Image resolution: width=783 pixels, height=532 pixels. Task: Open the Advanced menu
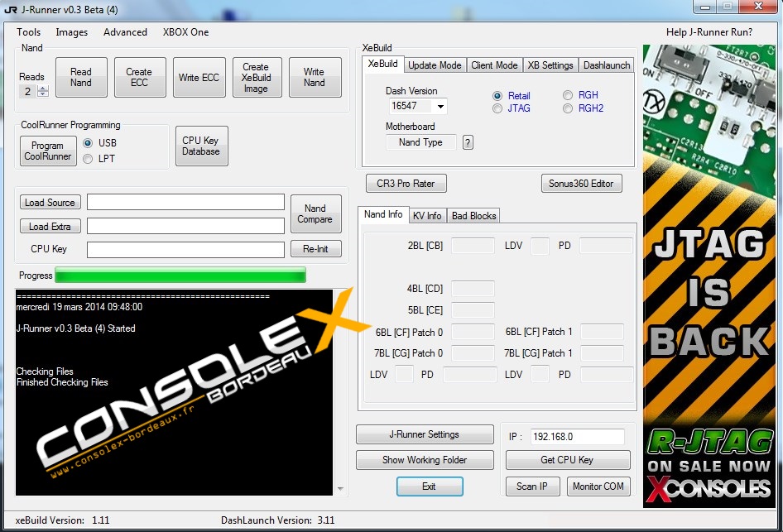pyautogui.click(x=125, y=32)
